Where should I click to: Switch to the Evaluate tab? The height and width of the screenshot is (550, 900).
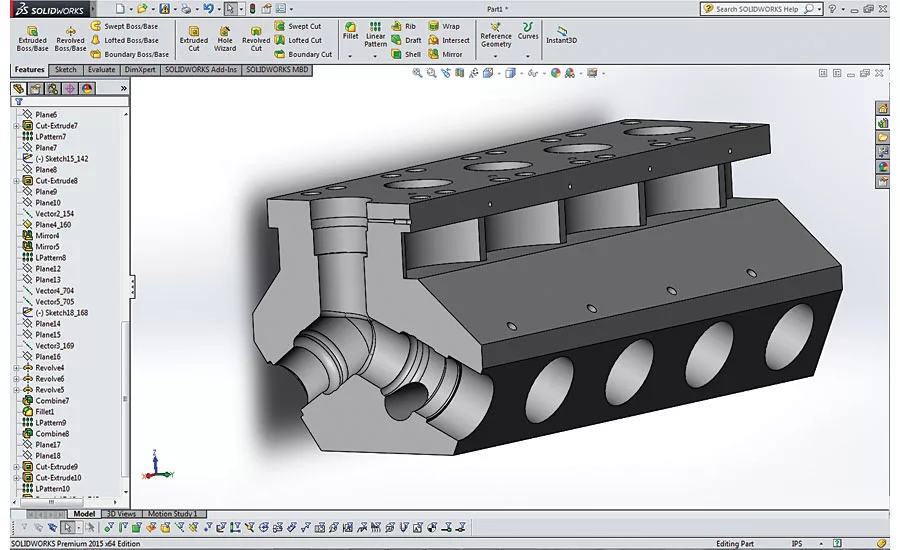click(x=102, y=69)
